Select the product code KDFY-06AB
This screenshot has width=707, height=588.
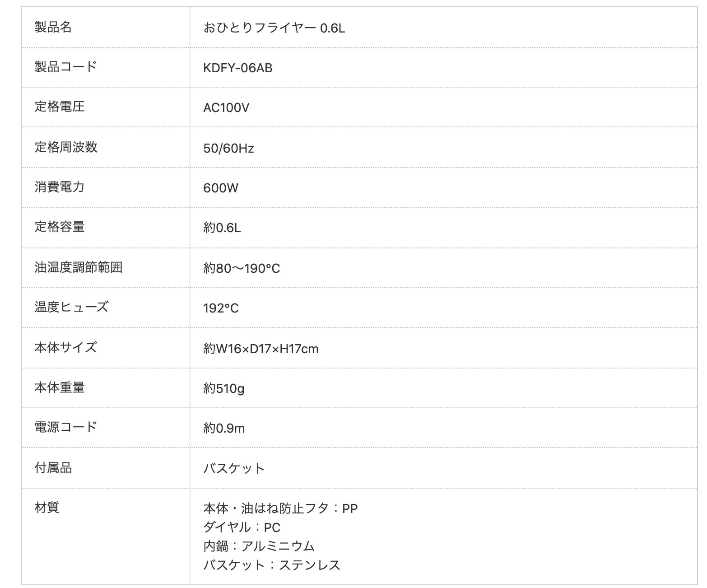pyautogui.click(x=237, y=68)
